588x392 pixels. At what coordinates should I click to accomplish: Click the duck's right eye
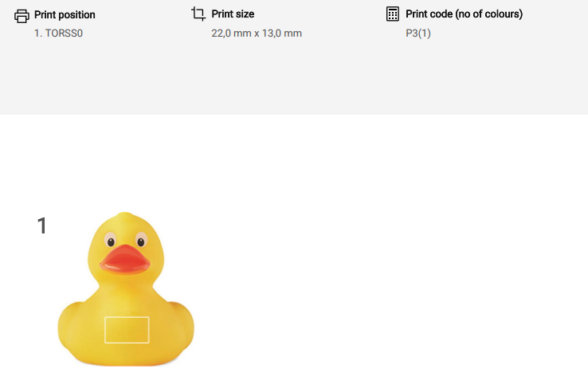[x=141, y=241]
